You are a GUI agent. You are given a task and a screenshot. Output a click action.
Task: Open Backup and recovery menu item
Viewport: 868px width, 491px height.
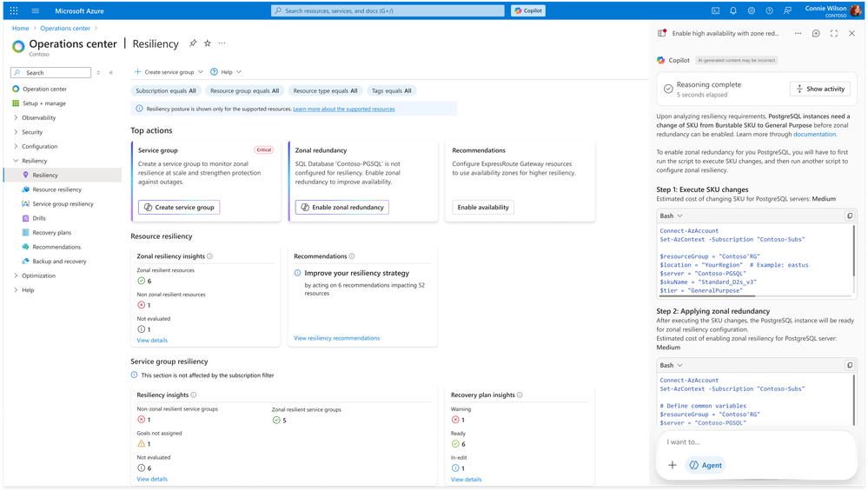(x=59, y=262)
